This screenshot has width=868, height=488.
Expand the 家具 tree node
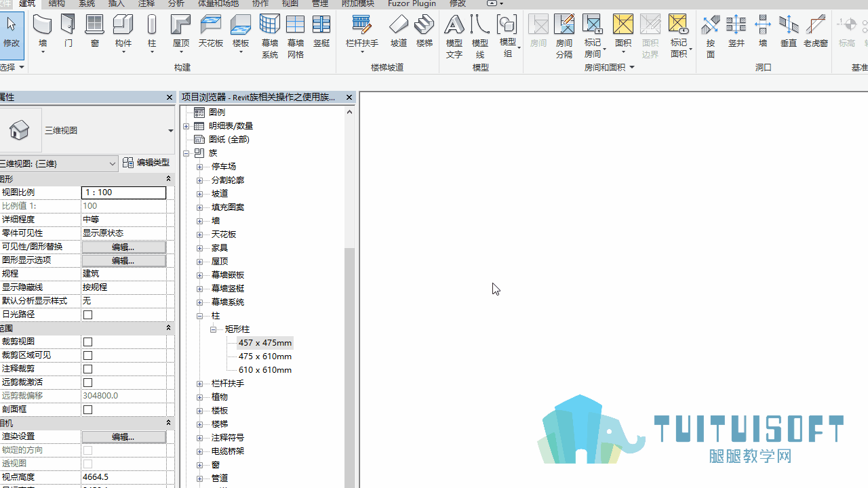point(200,247)
